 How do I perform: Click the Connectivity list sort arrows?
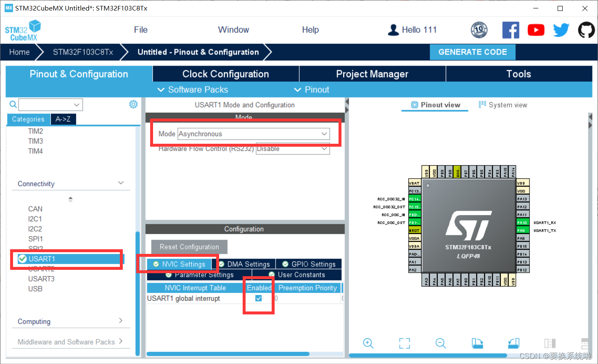[70, 199]
